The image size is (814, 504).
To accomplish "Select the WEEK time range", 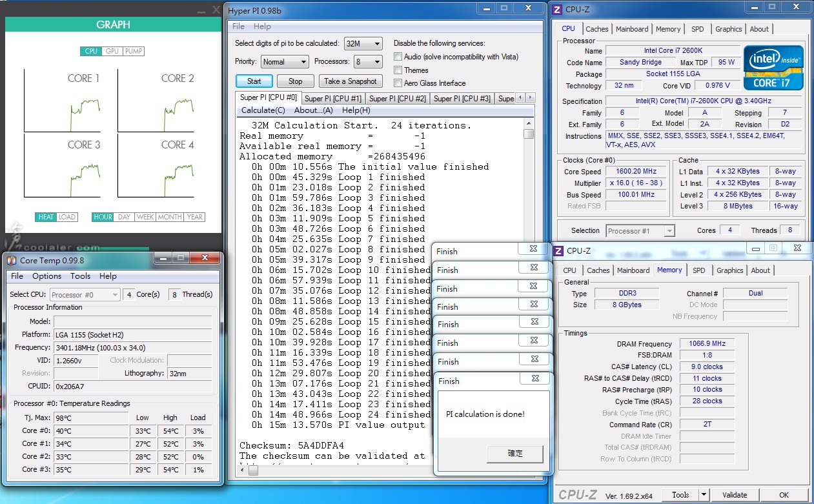I will [145, 217].
